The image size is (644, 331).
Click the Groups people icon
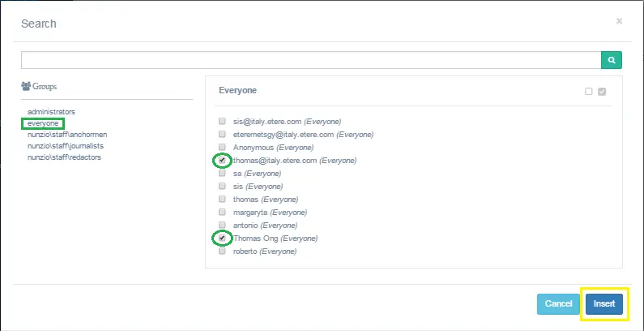pyautogui.click(x=26, y=85)
